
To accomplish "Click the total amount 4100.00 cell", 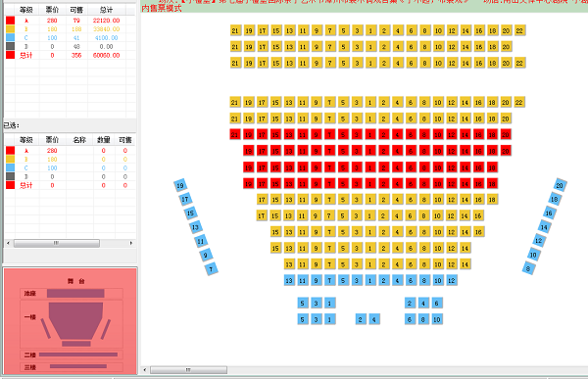I will tap(107, 37).
